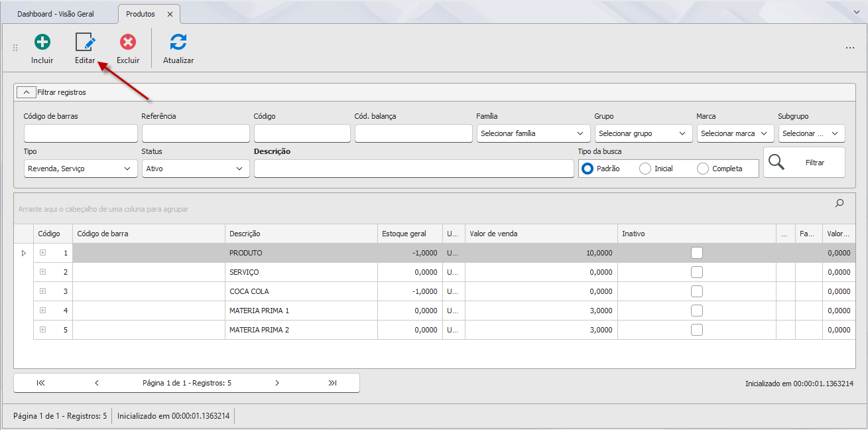Click the Código de barras input field
This screenshot has height=430, width=868.
coord(81,133)
